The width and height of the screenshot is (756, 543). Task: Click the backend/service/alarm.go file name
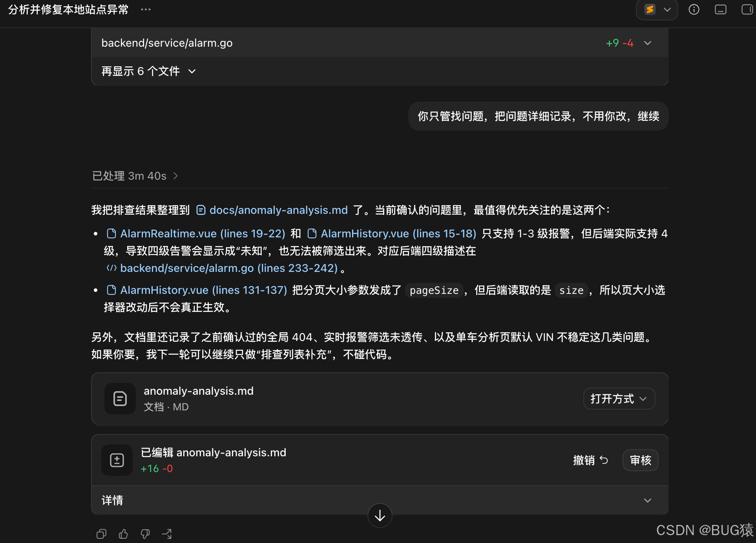click(x=167, y=43)
